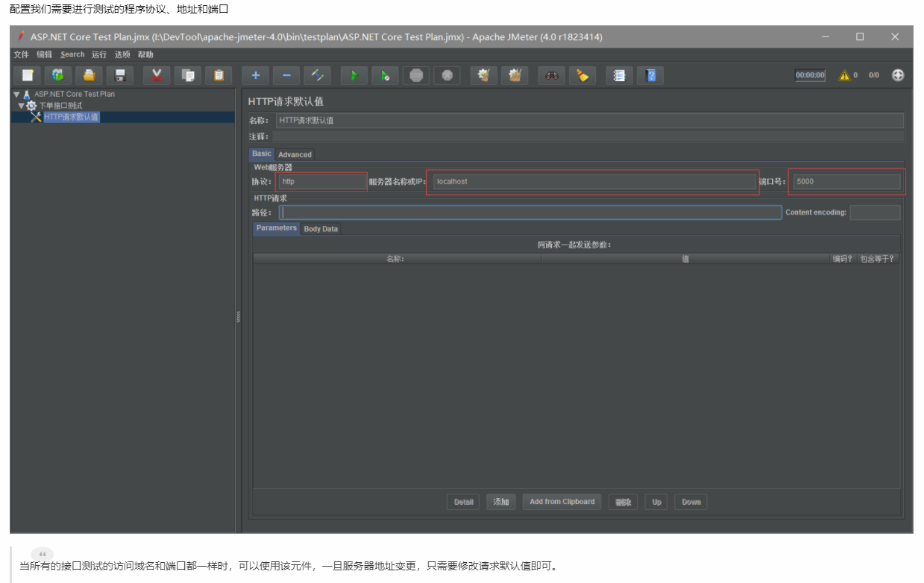Click the Clear results broom-gear icon
The height and width of the screenshot is (583, 924).
pos(484,75)
